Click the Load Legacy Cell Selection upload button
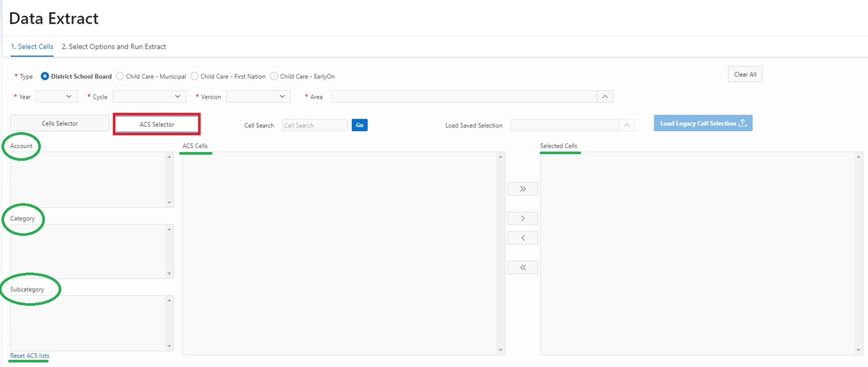This screenshot has height=367, width=868. point(703,123)
